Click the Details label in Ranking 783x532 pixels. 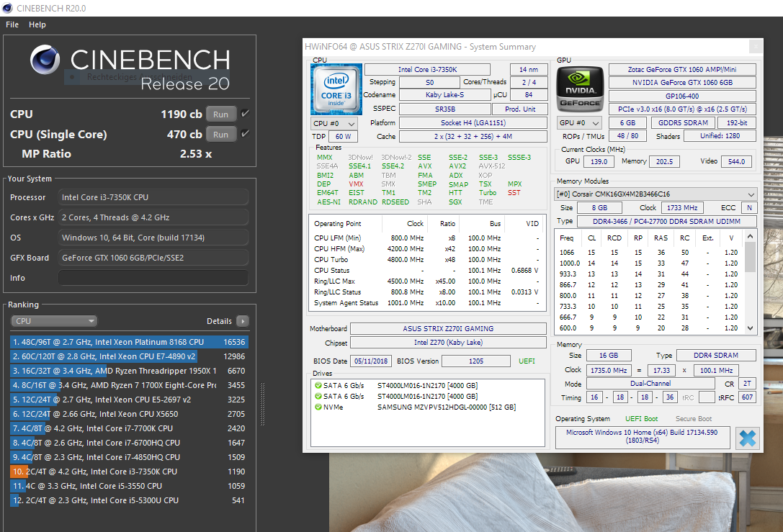tap(219, 321)
